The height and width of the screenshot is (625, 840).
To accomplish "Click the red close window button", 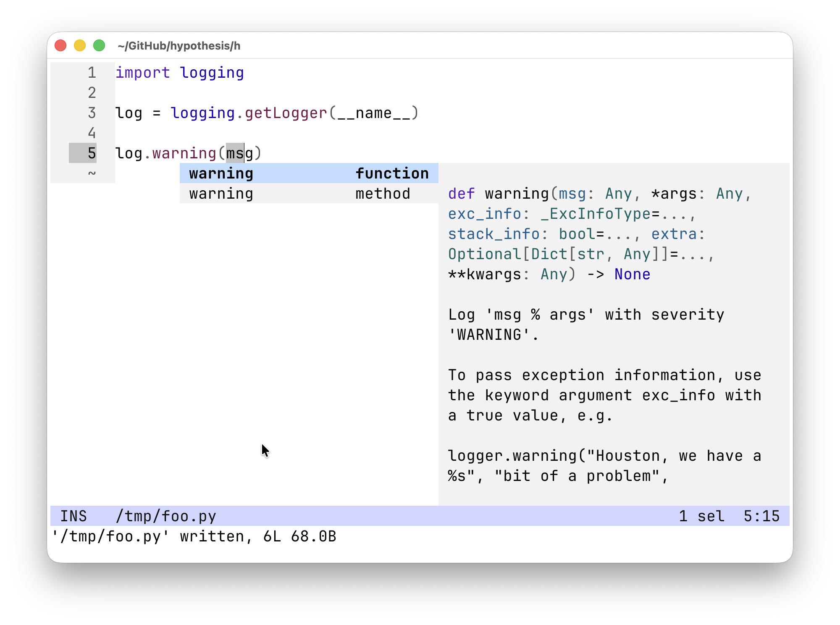I will 60,45.
